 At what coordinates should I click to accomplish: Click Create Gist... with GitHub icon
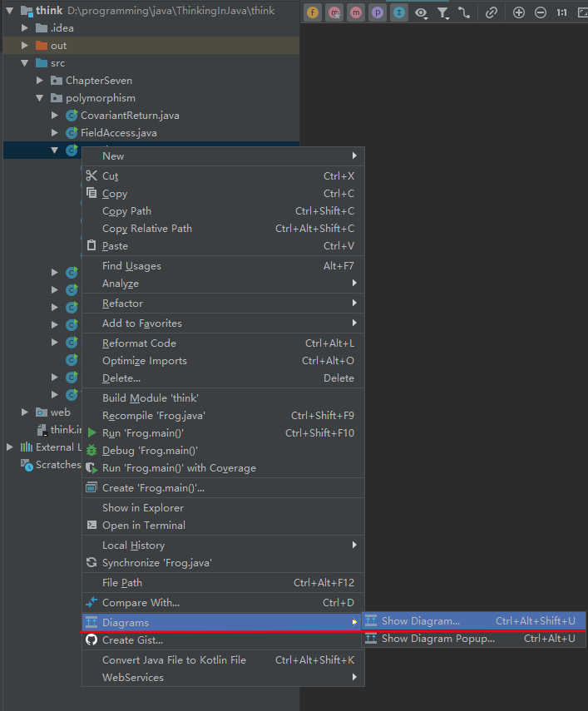[223, 639]
